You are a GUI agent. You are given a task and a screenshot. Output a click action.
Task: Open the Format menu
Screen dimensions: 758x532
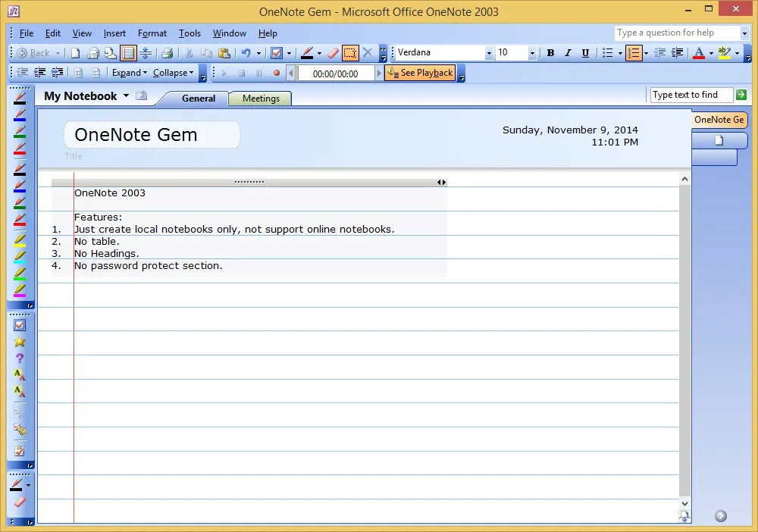[152, 33]
